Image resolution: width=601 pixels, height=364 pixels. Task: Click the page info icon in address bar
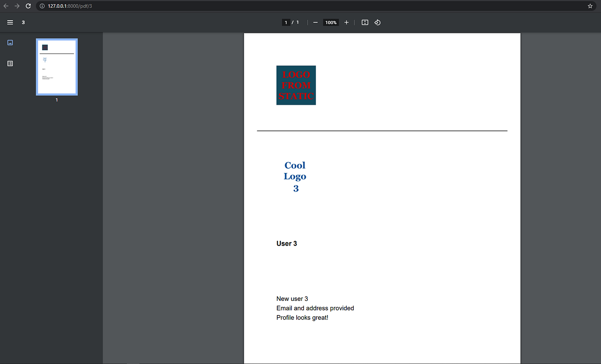point(42,6)
